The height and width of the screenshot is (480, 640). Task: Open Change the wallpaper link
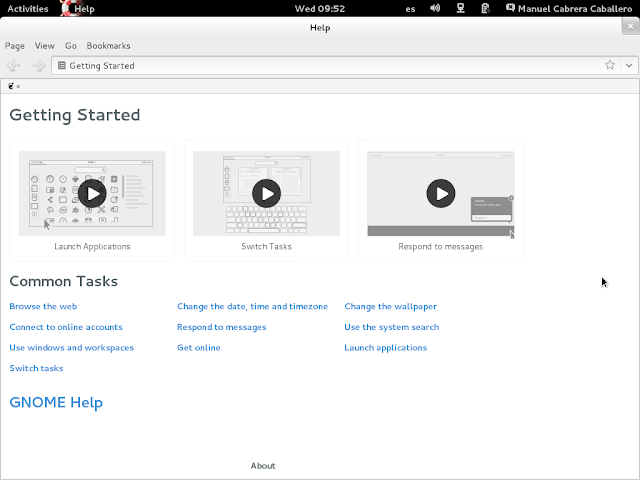(x=391, y=306)
